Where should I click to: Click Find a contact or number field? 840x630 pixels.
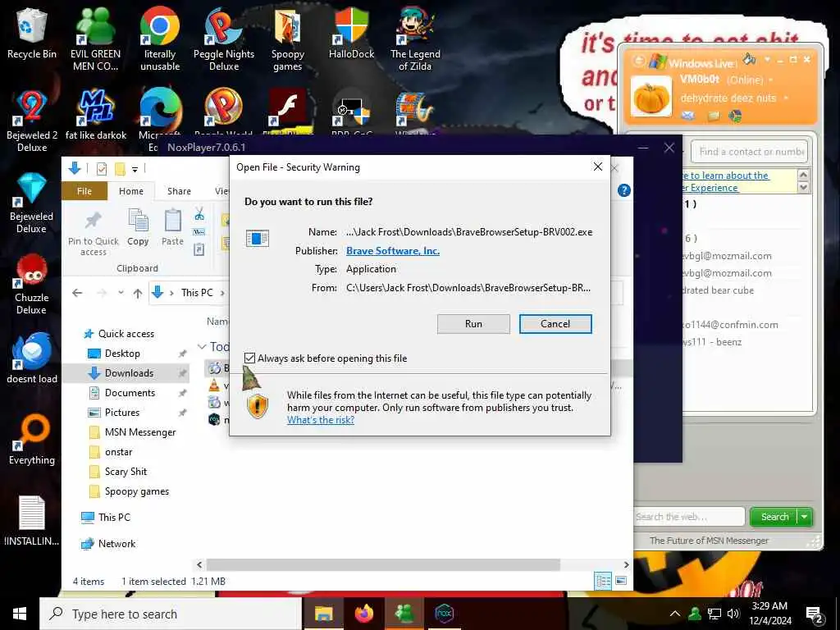click(x=749, y=152)
